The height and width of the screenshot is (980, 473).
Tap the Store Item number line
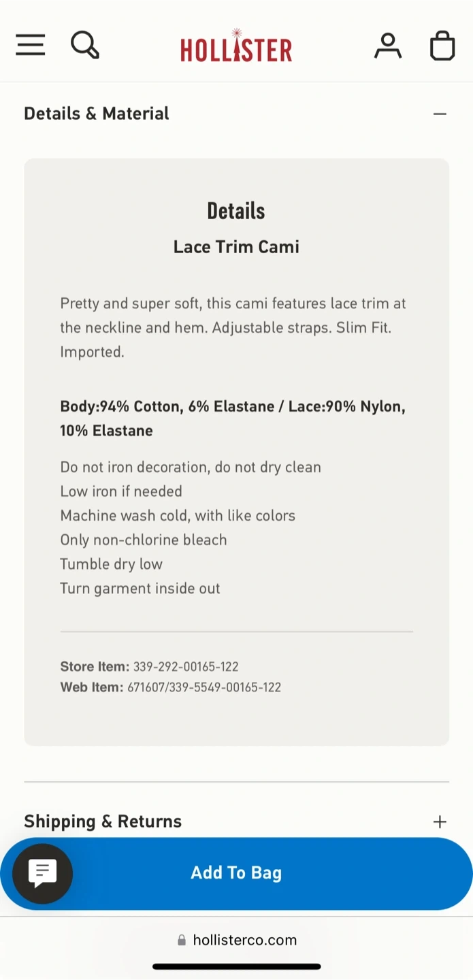(x=149, y=666)
